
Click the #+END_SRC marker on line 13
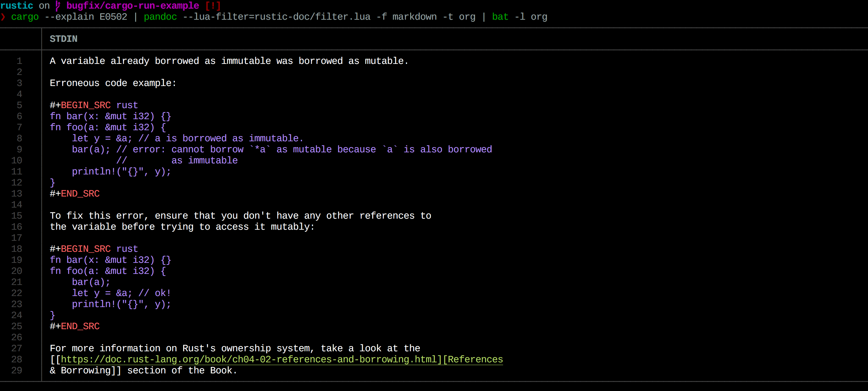(x=75, y=193)
